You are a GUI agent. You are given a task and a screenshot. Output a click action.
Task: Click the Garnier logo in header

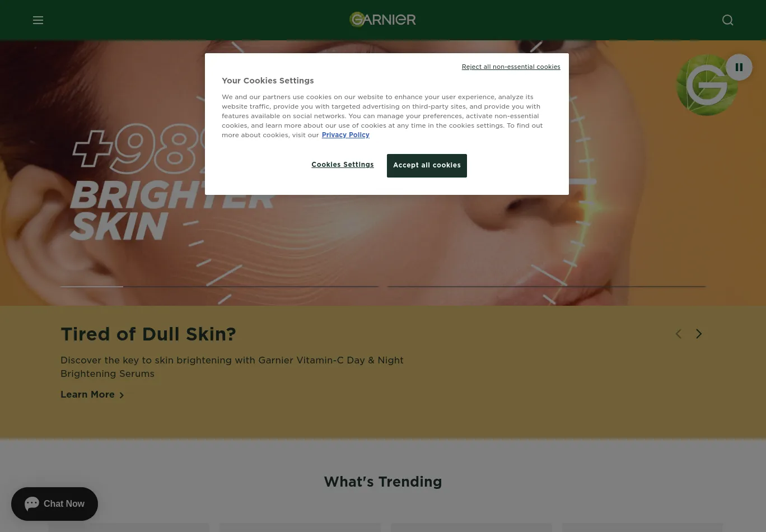pos(382,20)
